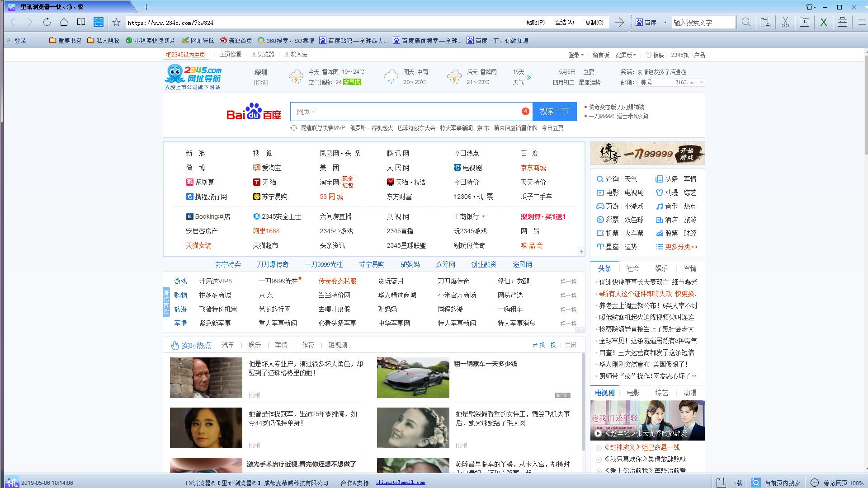Click the 缩放网页 zoom plus control
The image size is (868, 488).
tap(814, 483)
